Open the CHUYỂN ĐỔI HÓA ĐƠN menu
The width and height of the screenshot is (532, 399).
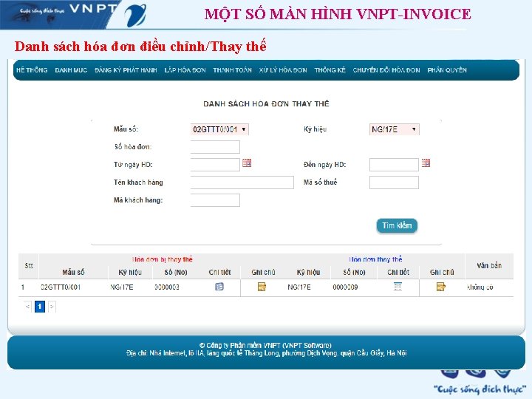[x=386, y=70]
